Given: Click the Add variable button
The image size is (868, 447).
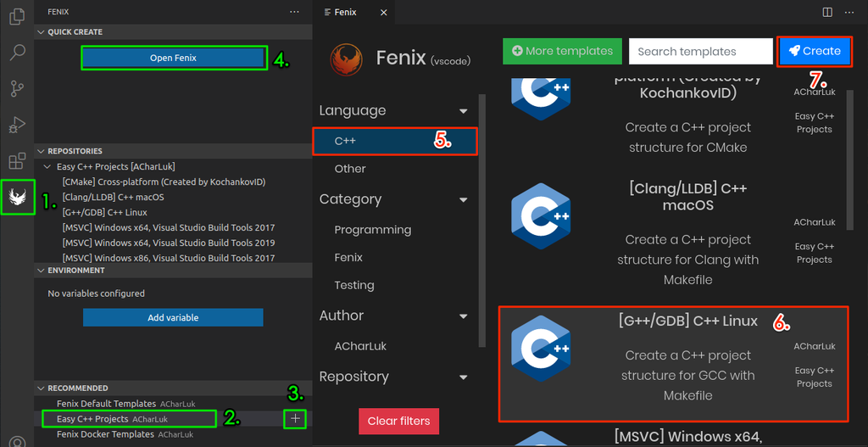Looking at the screenshot, I should point(173,317).
